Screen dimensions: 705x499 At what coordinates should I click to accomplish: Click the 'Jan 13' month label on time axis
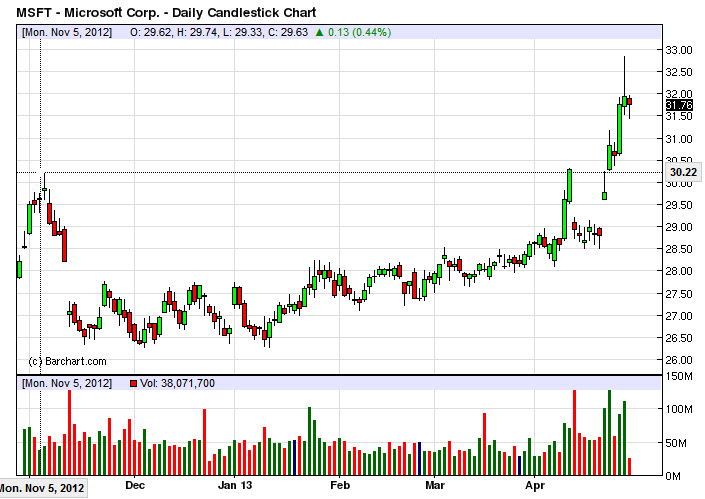[235, 486]
